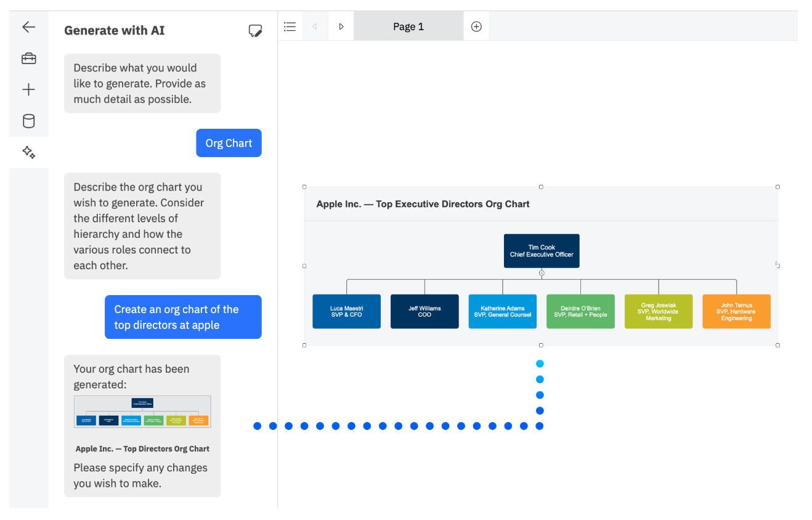The width and height of the screenshot is (812, 520).
Task: Click the generated org chart thumbnail
Action: [142, 412]
